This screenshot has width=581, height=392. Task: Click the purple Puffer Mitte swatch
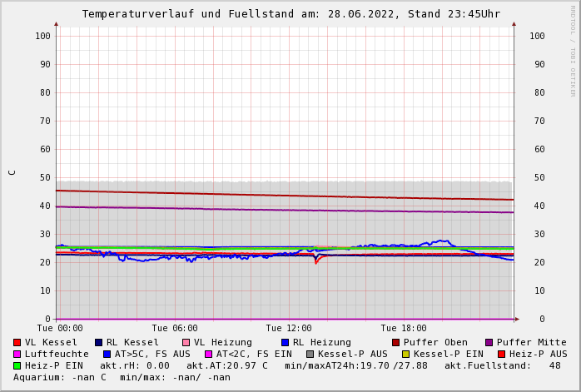coord(489,343)
